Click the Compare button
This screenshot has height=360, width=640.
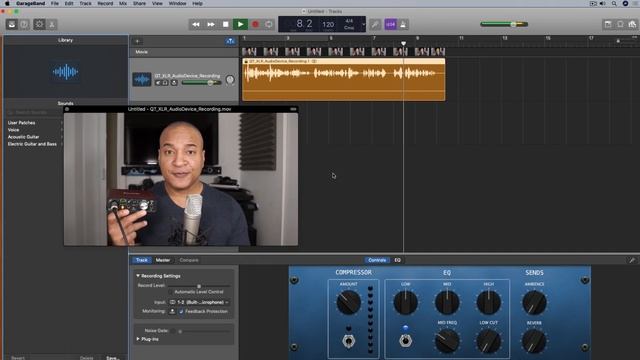click(189, 260)
